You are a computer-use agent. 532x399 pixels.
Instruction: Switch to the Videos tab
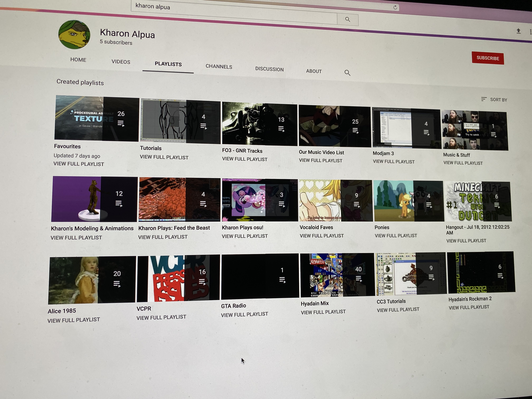(121, 62)
